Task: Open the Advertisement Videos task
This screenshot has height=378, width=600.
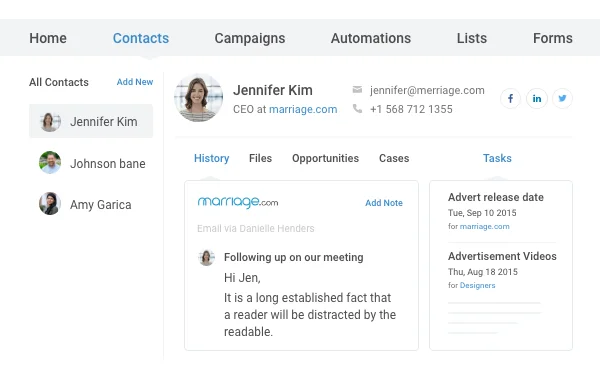Action: point(502,256)
